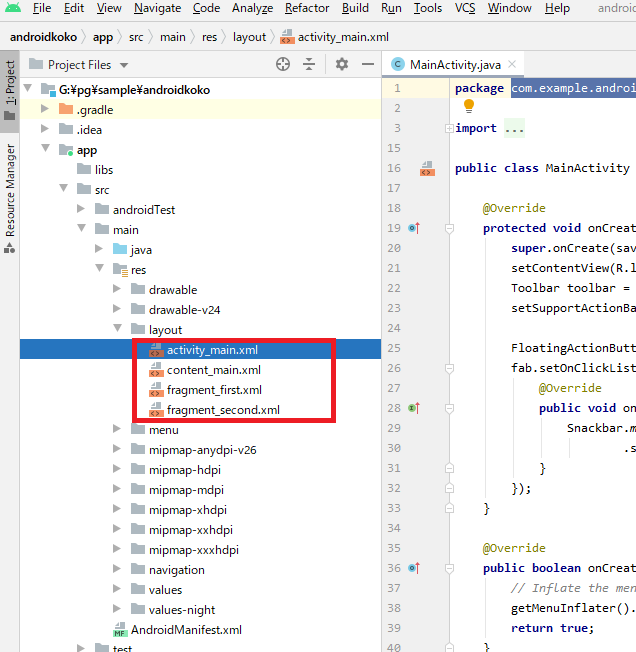The height and width of the screenshot is (652, 636).
Task: Expand the drawable folder
Action: pos(117,289)
